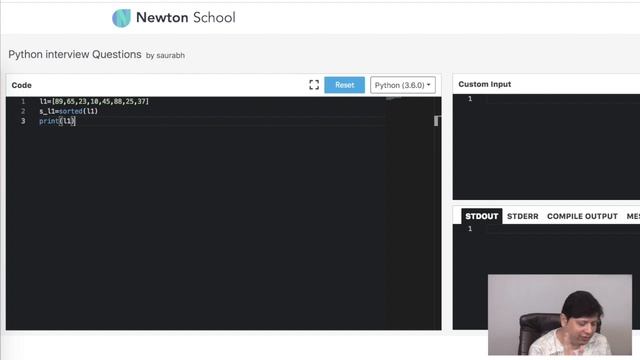
Task: Reset the code editor contents
Action: 344,85
